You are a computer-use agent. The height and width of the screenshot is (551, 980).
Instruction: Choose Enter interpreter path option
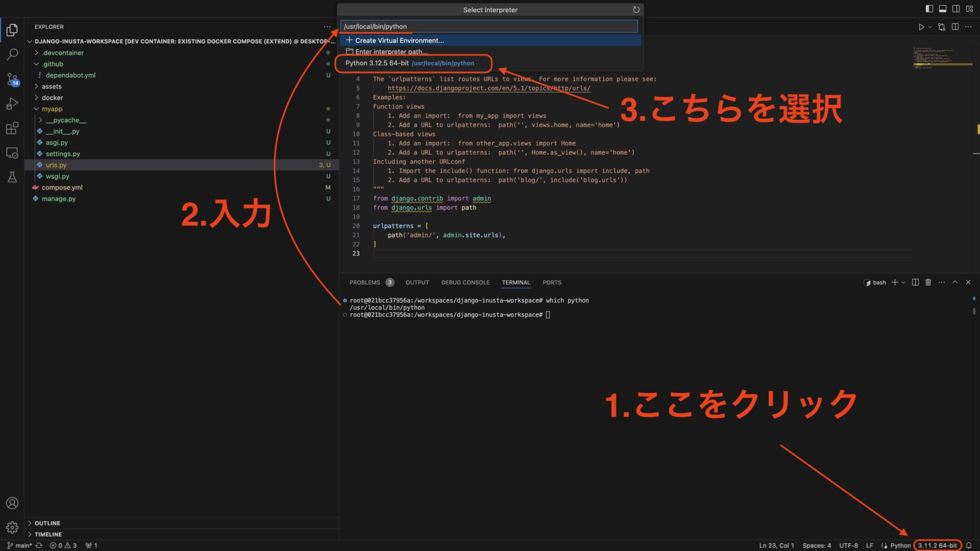point(490,52)
